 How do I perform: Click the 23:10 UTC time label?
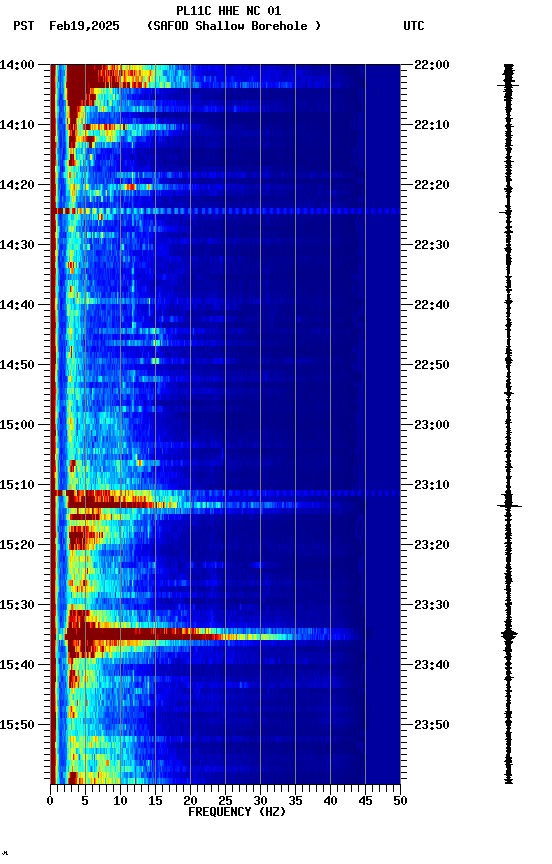[x=432, y=485]
